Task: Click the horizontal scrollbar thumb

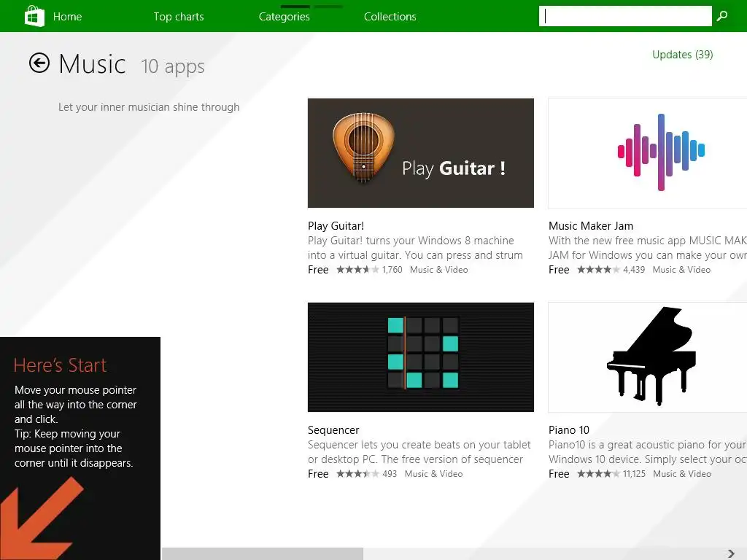Action: pos(263,554)
